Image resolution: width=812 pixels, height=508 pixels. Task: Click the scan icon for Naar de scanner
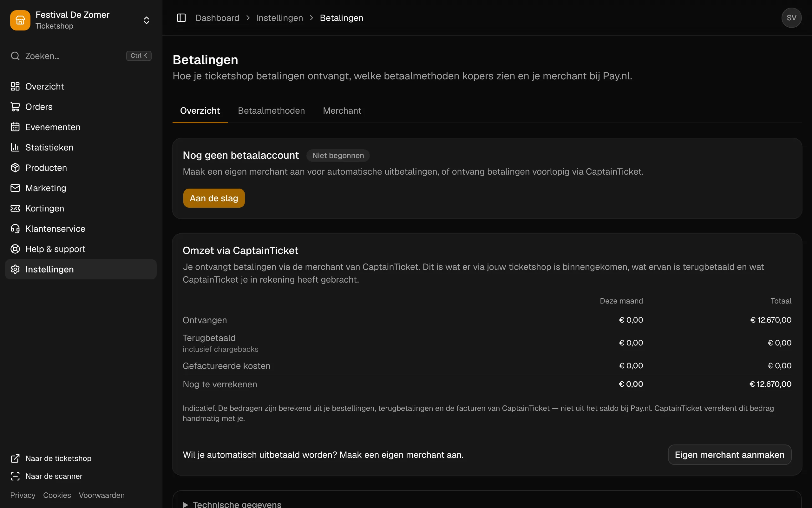tap(15, 477)
